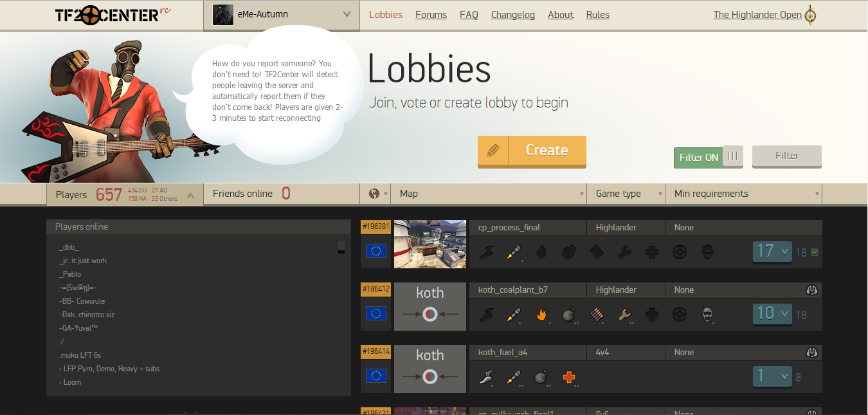Click the Heavy ammo icon in koth_coalplant_b7 lobby
The image size is (868, 415).
[597, 315]
